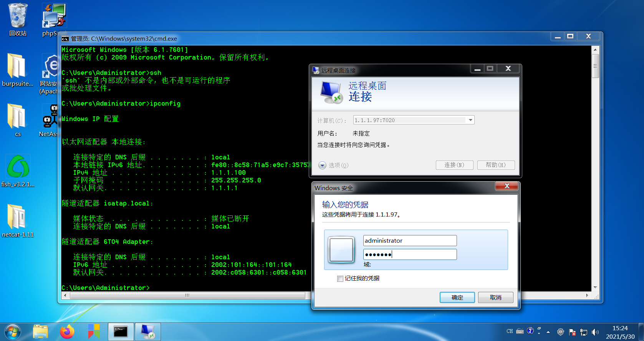Maximize the cmd.exe window
644x341 pixels.
point(570,36)
